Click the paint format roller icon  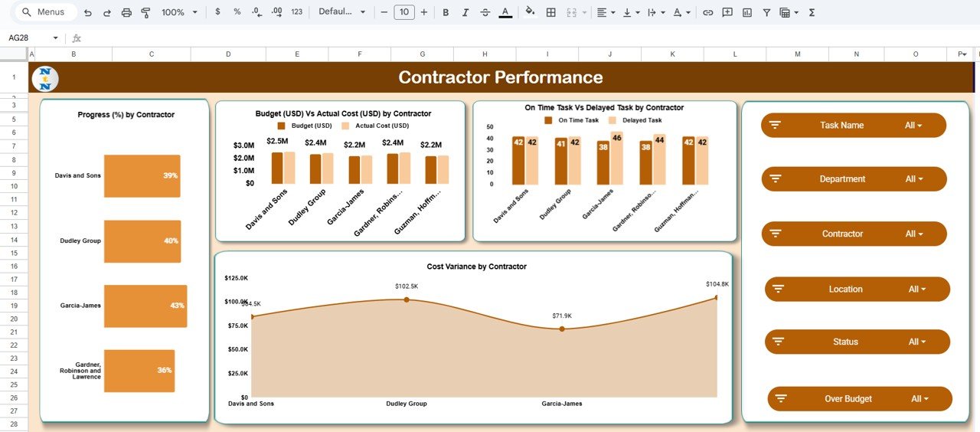pyautogui.click(x=145, y=12)
